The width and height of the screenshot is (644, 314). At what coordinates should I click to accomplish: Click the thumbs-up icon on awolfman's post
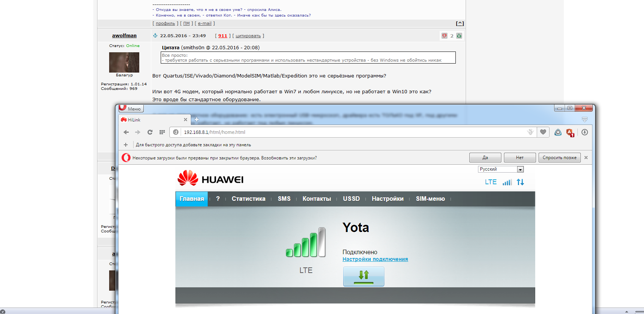[459, 36]
